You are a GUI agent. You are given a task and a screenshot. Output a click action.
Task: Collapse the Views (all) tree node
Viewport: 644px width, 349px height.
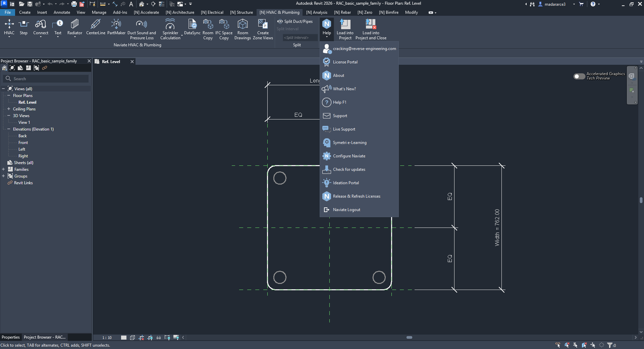tap(3, 89)
